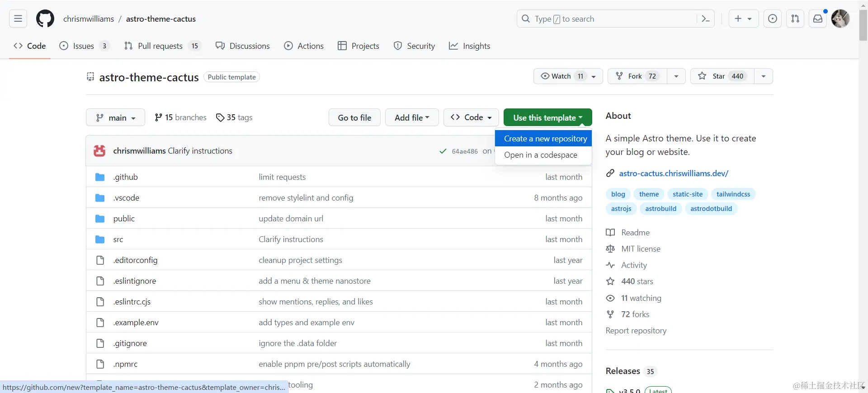The width and height of the screenshot is (868, 393).
Task: Click the src folder icon
Action: pyautogui.click(x=100, y=239)
